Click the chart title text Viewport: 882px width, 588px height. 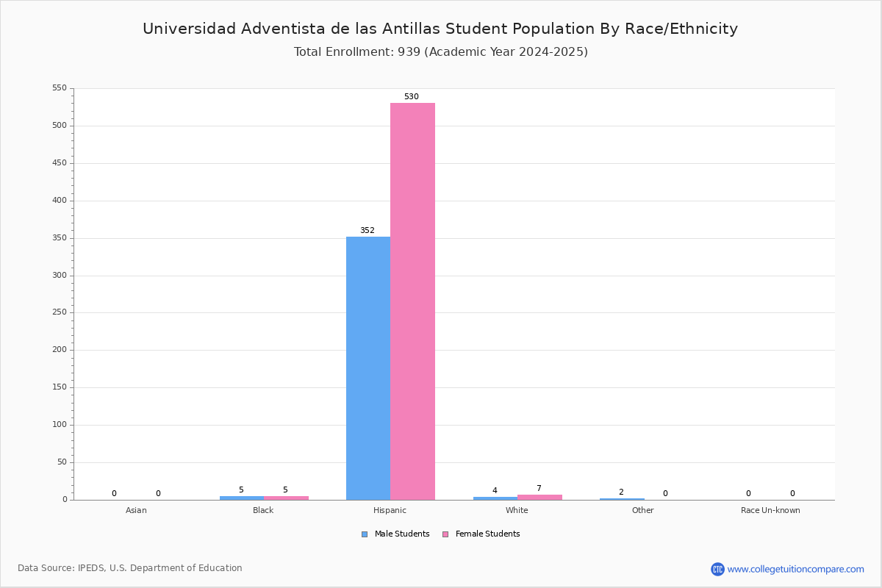point(440,29)
